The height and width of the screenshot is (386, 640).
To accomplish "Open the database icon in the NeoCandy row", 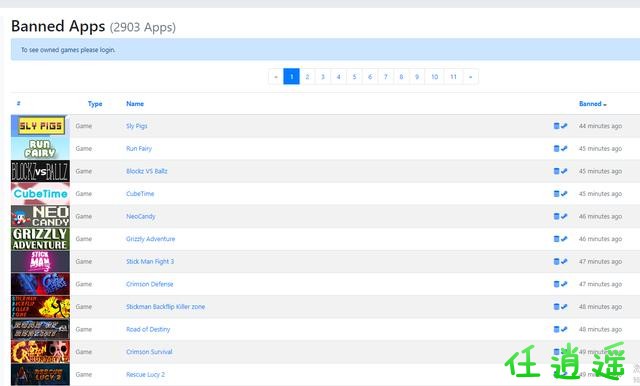I will point(556,216).
